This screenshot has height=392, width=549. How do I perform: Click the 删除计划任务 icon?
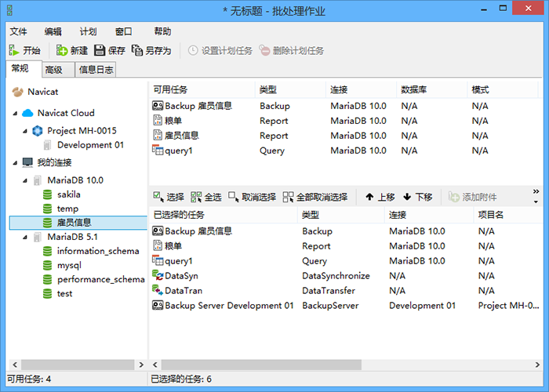point(264,50)
